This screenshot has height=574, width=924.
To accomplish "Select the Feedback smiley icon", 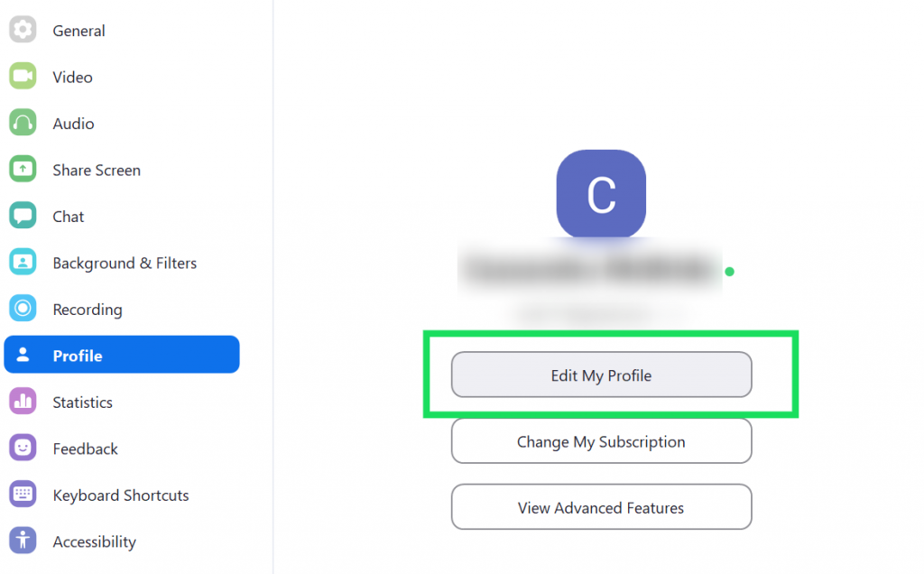I will pyautogui.click(x=22, y=449).
